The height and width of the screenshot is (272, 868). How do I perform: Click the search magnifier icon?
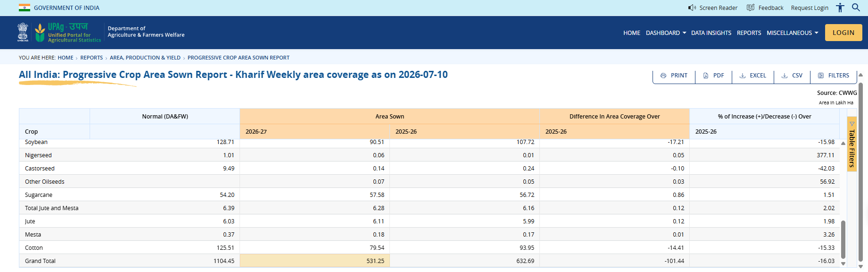pyautogui.click(x=856, y=8)
